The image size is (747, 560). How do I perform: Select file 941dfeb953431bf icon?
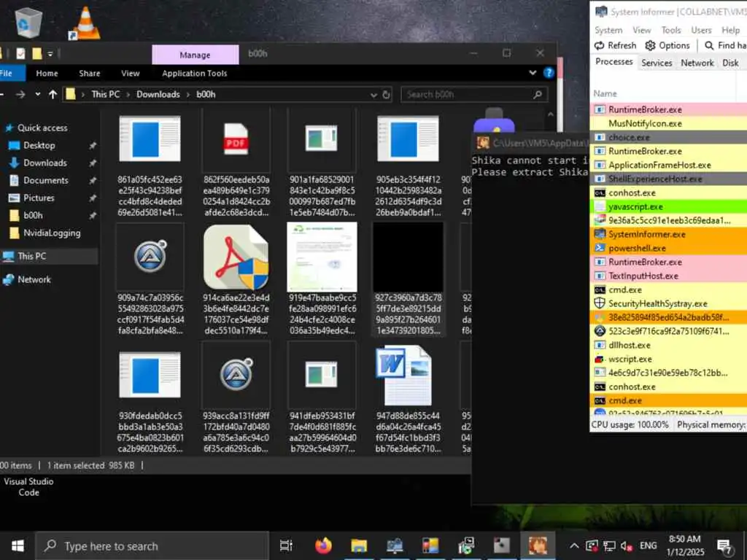322,374
